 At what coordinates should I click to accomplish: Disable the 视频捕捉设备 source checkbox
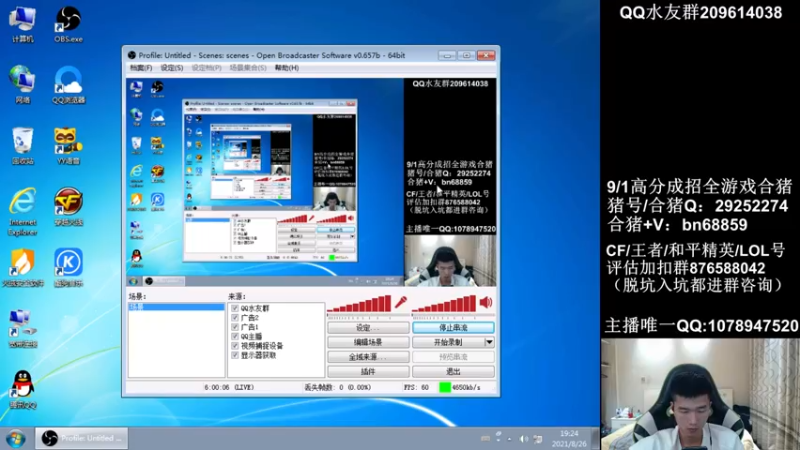[235, 346]
